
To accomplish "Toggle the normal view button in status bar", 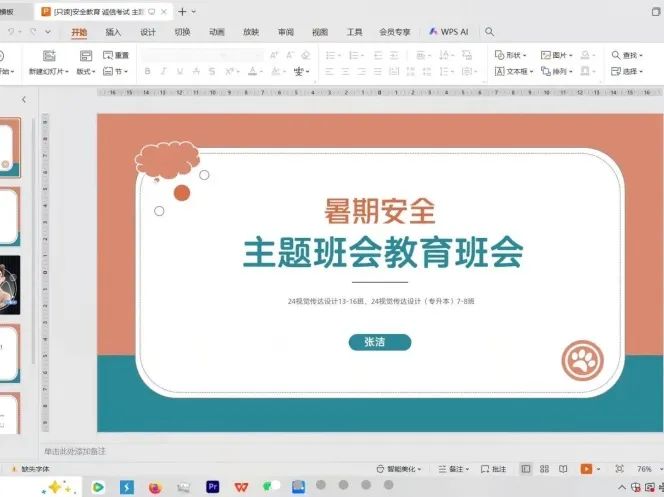I will click(526, 468).
